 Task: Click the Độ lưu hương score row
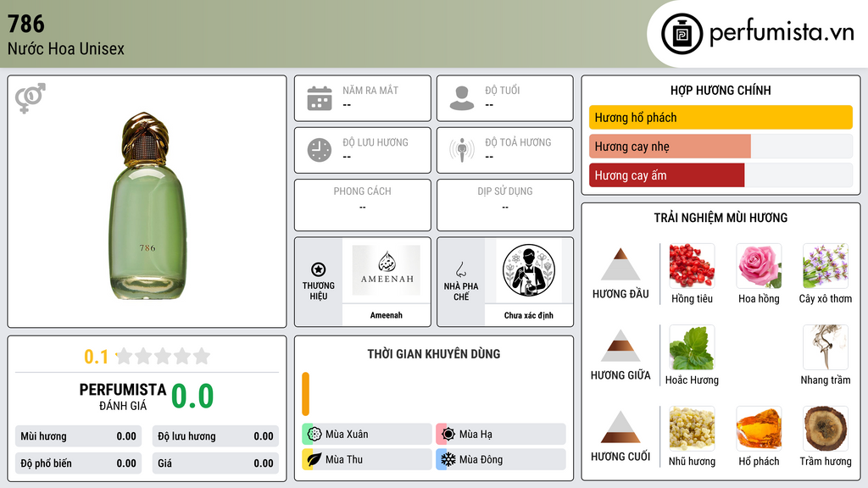point(215,436)
